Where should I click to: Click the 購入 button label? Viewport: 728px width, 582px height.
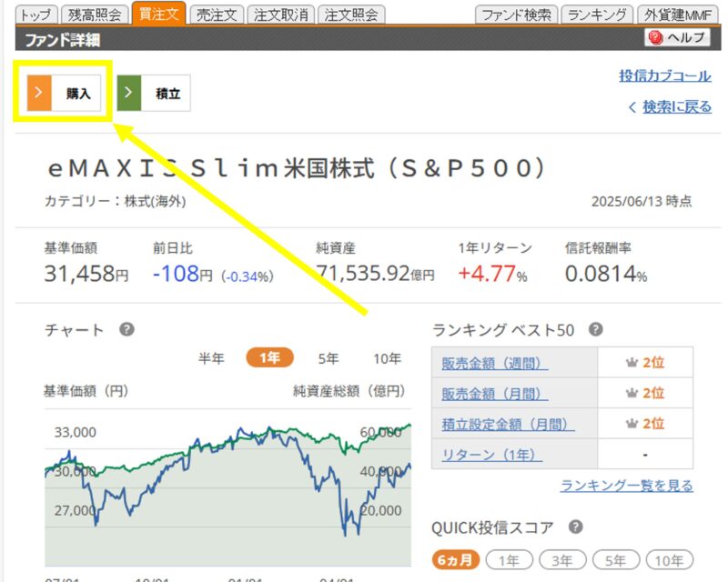(78, 94)
